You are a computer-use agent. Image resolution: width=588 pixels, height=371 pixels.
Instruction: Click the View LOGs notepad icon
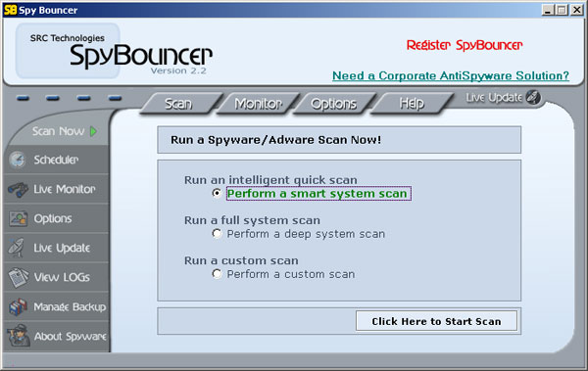coord(18,277)
